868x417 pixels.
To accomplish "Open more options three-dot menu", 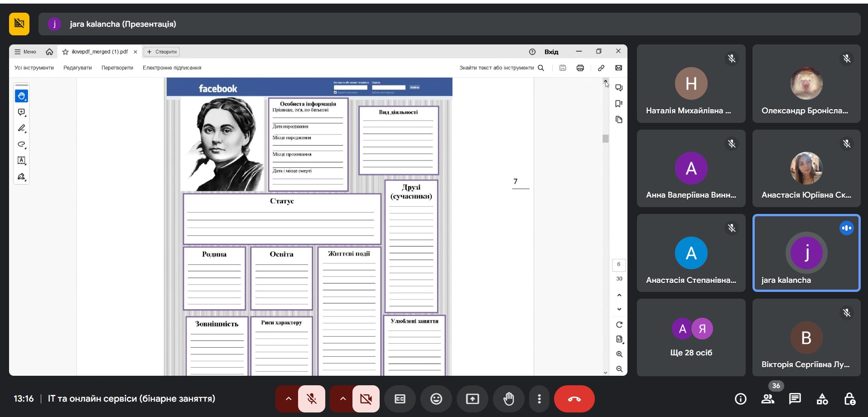I will point(539,399).
